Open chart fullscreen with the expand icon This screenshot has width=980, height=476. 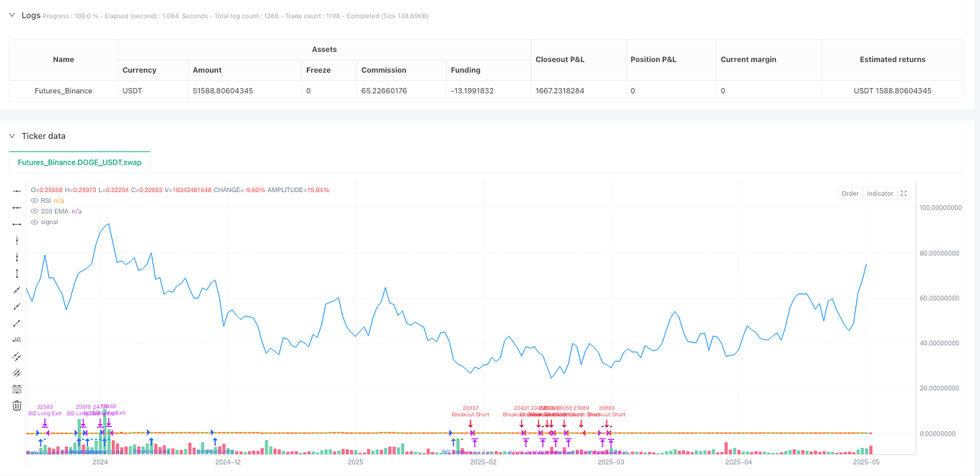point(904,193)
